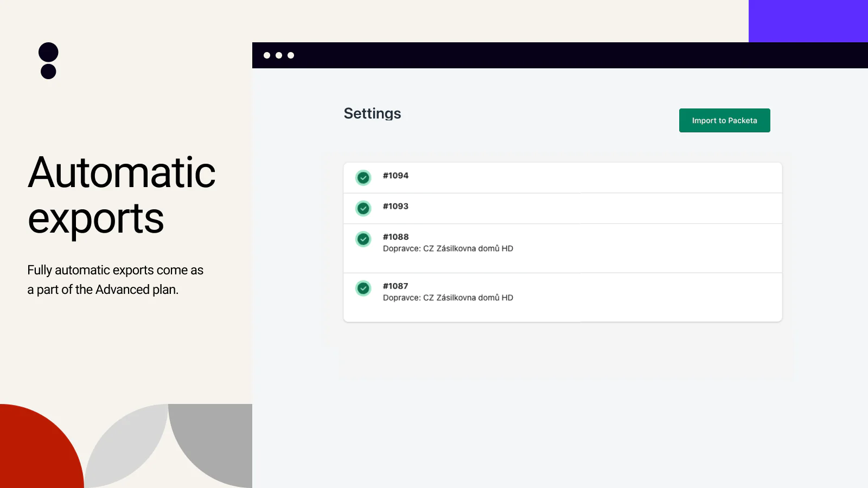Click the green checkmark beside order #1093
The height and width of the screenshot is (488, 868).
363,208
